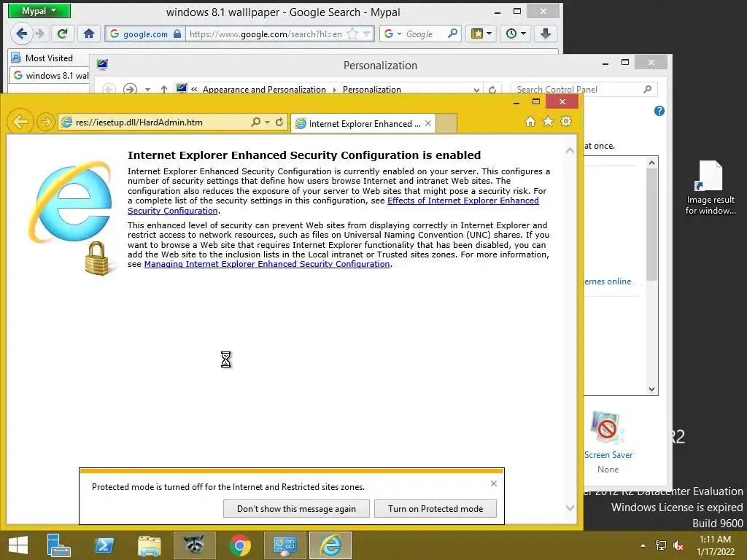Open the Mypal application menu
The width and height of the screenshot is (747, 560).
click(39, 10)
